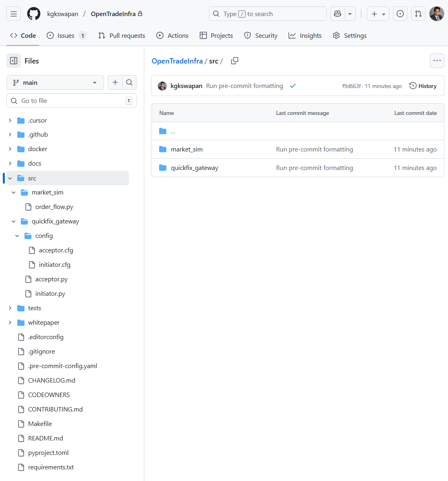
Task: Open the file search magnifier in sidebar
Action: point(129,82)
